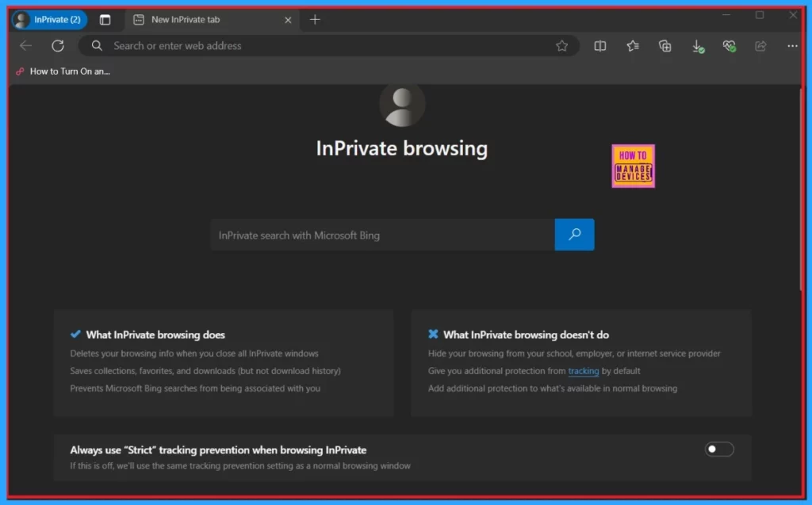Click the 'InPrivate browsing' title

click(x=402, y=148)
